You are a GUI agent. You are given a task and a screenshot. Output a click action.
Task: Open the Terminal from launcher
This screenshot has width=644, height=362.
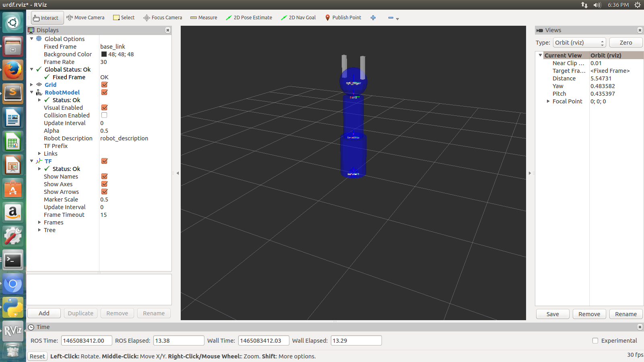13,260
